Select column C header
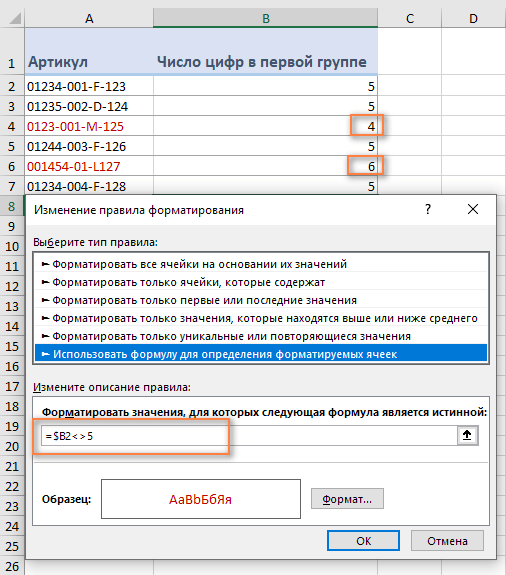 [410, 18]
